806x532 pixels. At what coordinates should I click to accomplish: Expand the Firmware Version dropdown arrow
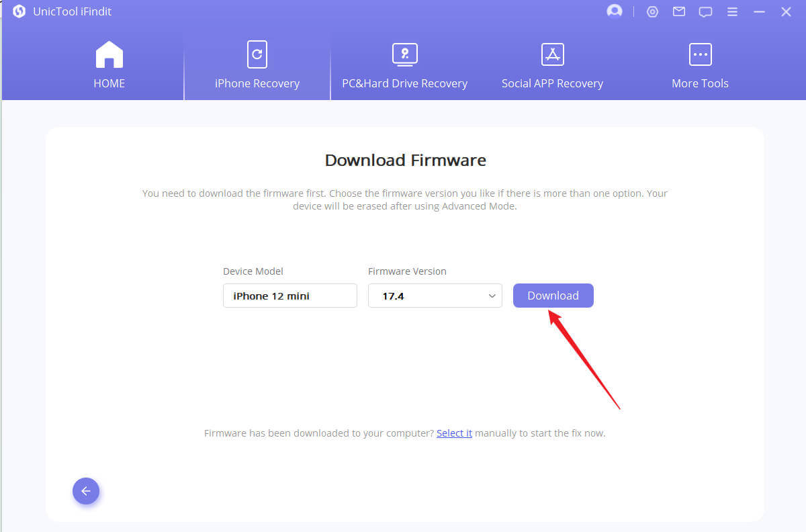[492, 296]
